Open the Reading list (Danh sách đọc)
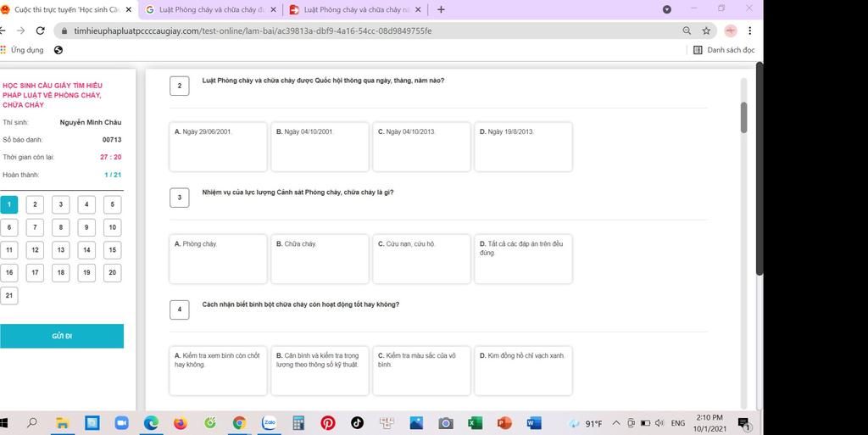This screenshot has width=868, height=435. point(724,50)
